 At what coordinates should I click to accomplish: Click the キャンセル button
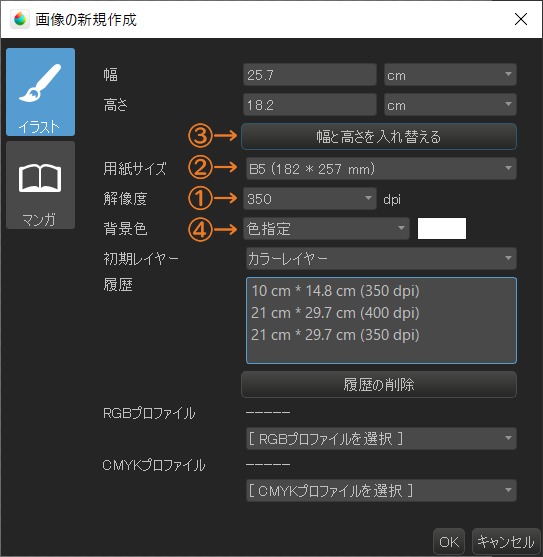pyautogui.click(x=506, y=542)
